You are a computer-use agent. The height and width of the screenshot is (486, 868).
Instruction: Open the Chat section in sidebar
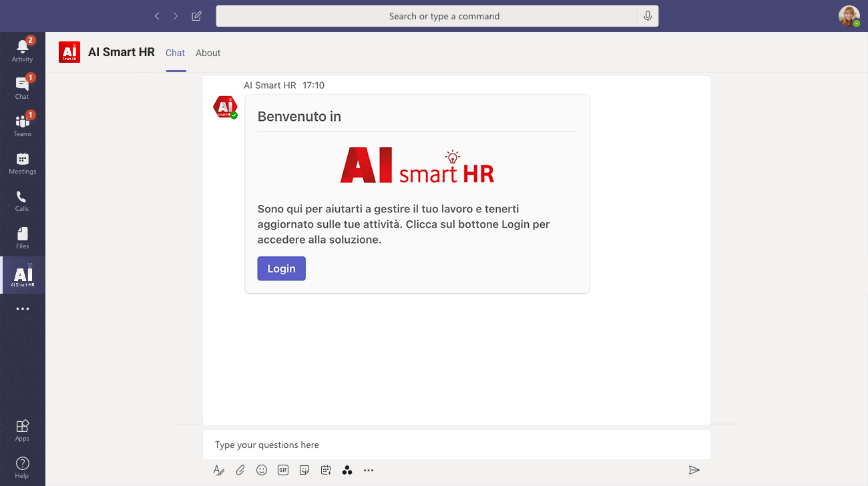pyautogui.click(x=22, y=88)
